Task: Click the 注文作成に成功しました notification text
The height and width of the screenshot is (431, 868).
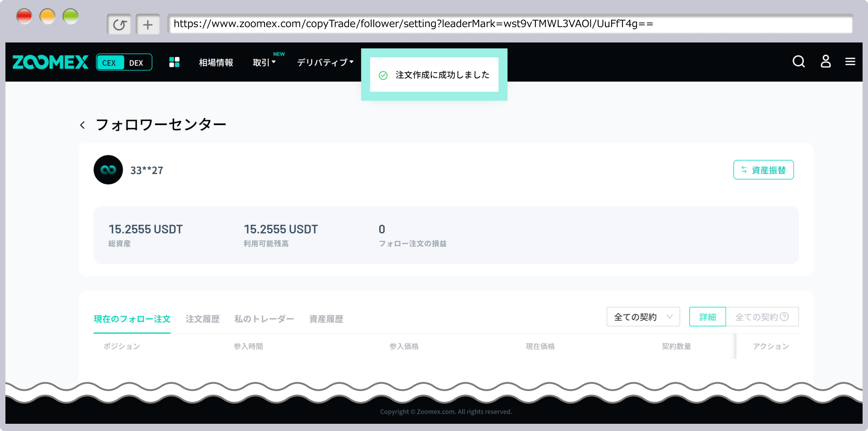Action: [x=443, y=75]
